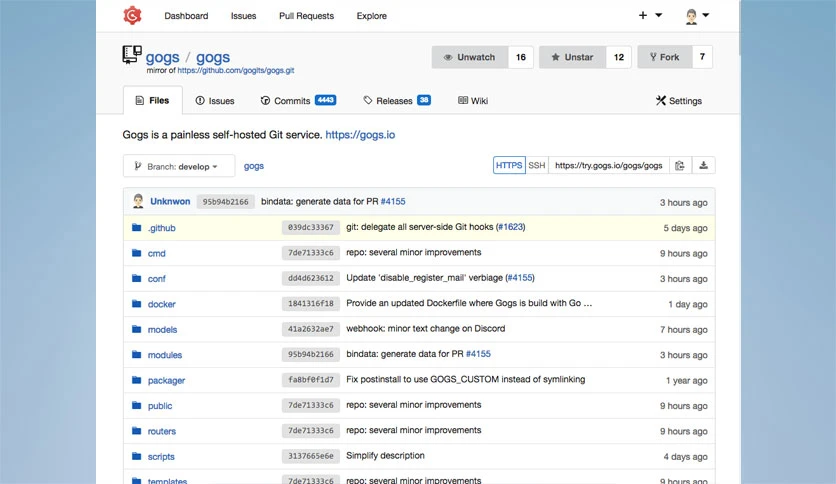The height and width of the screenshot is (484, 836).
Task: Click the clone URL field
Action: (608, 166)
